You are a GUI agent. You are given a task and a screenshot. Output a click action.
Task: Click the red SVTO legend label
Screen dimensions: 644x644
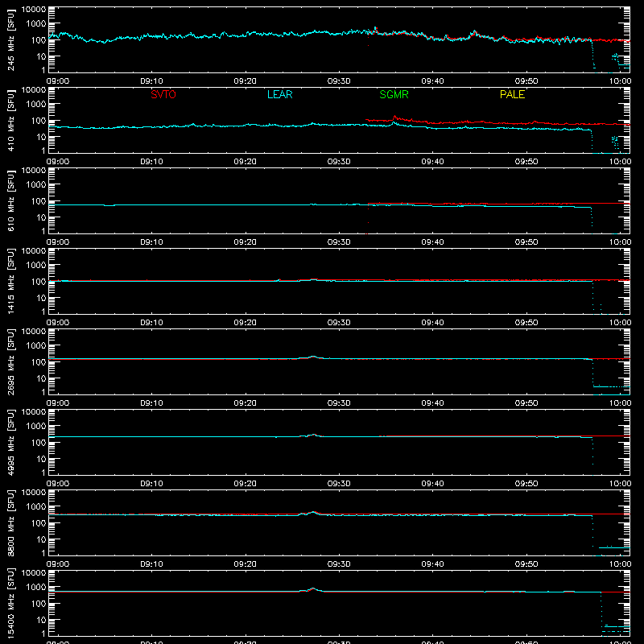(x=163, y=94)
